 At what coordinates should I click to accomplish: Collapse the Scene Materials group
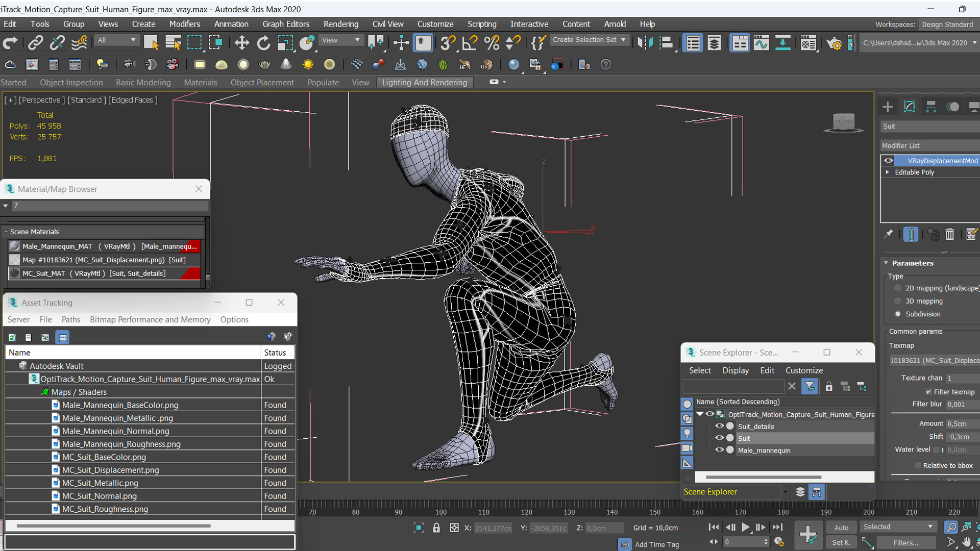(x=6, y=232)
